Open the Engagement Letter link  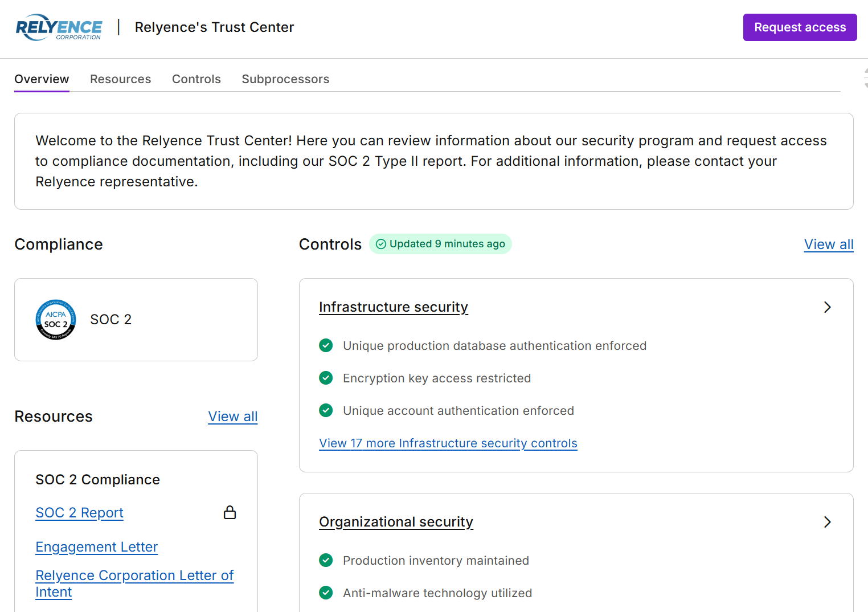96,547
